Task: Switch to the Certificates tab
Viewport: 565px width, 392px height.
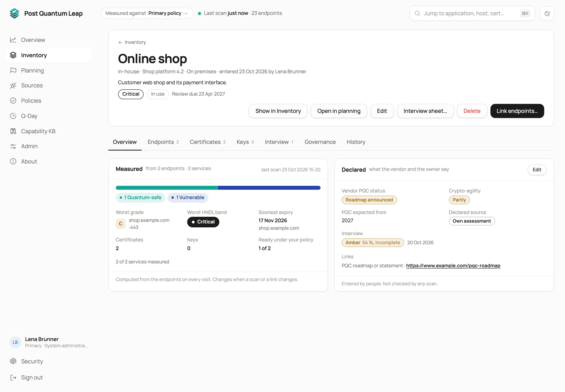Action: (x=208, y=142)
